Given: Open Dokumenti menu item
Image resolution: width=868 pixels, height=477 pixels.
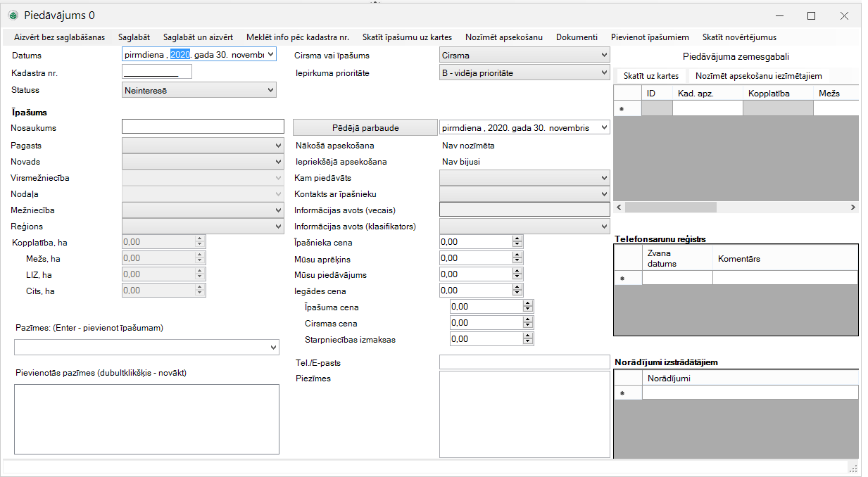Looking at the screenshot, I should pyautogui.click(x=577, y=37).
